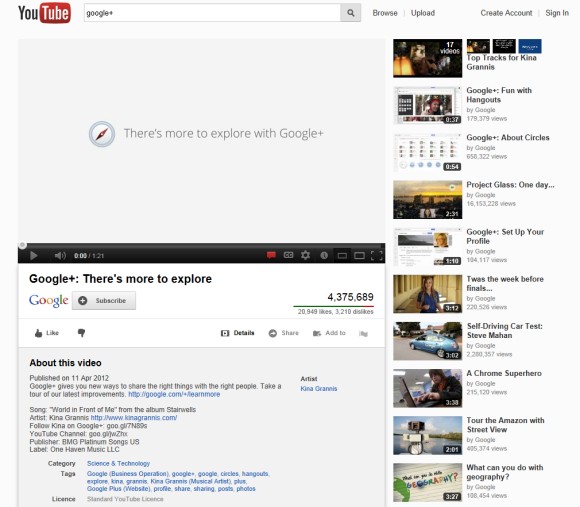Click in the search field

tap(212, 13)
